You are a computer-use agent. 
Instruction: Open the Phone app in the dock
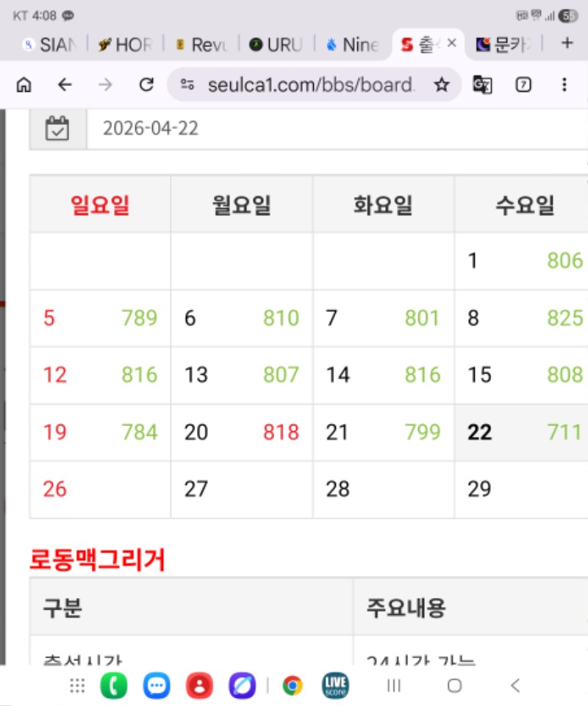[x=113, y=685]
